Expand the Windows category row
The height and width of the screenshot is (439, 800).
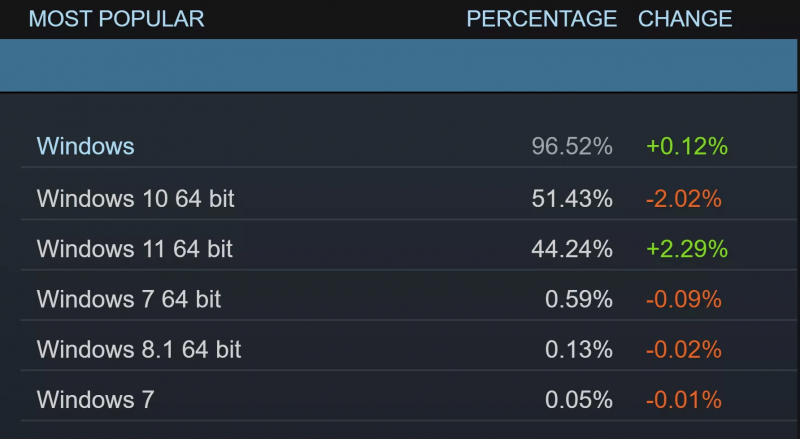85,146
